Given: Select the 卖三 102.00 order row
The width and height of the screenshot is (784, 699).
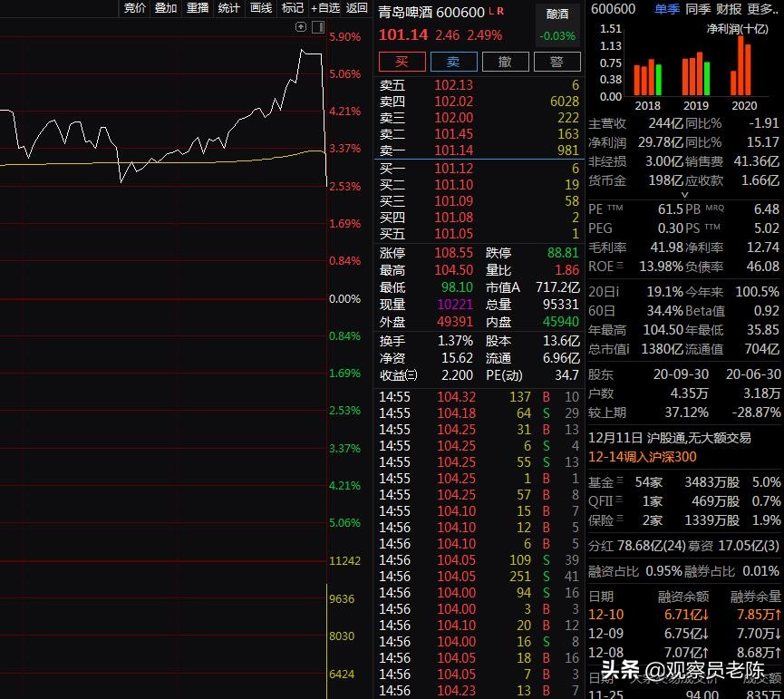Looking at the screenshot, I should (479, 118).
